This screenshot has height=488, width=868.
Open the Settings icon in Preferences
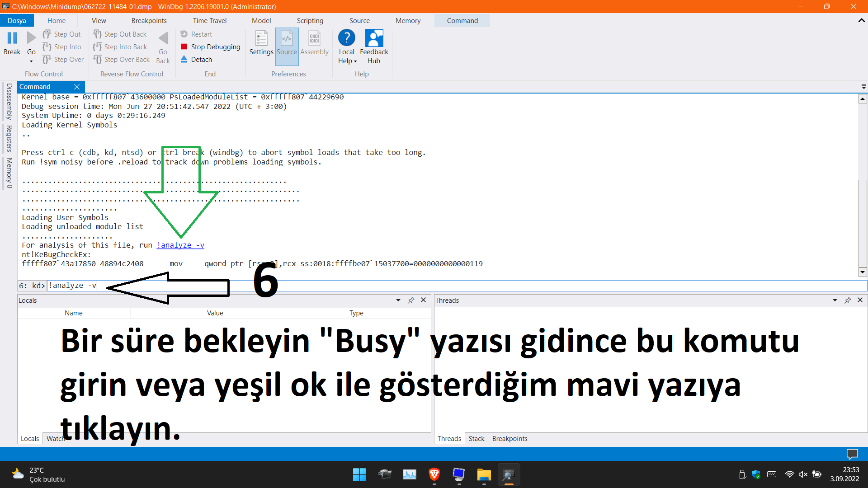261,38
